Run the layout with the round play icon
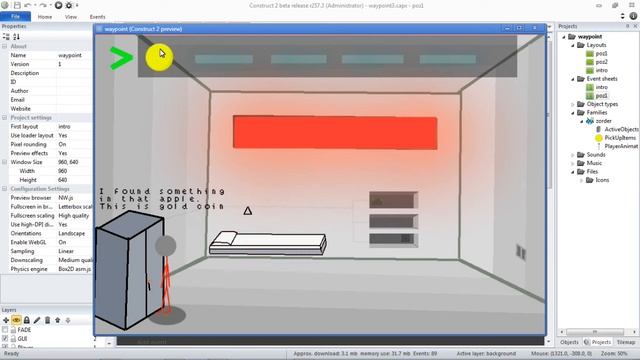 tap(58, 5)
